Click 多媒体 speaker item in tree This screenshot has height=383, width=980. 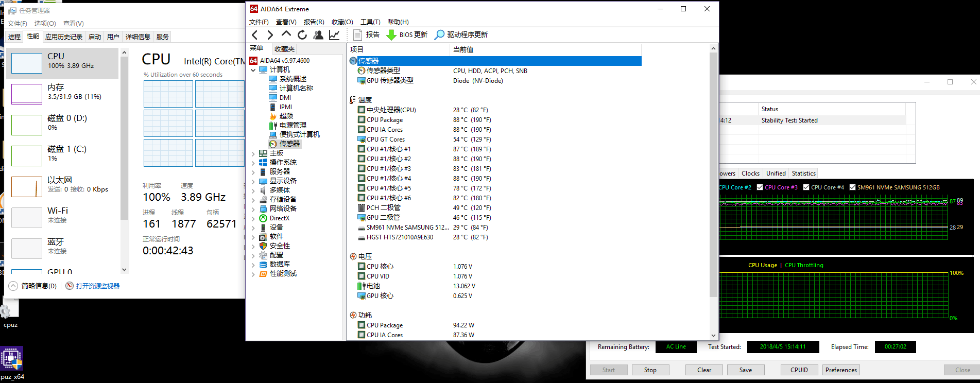[274, 190]
